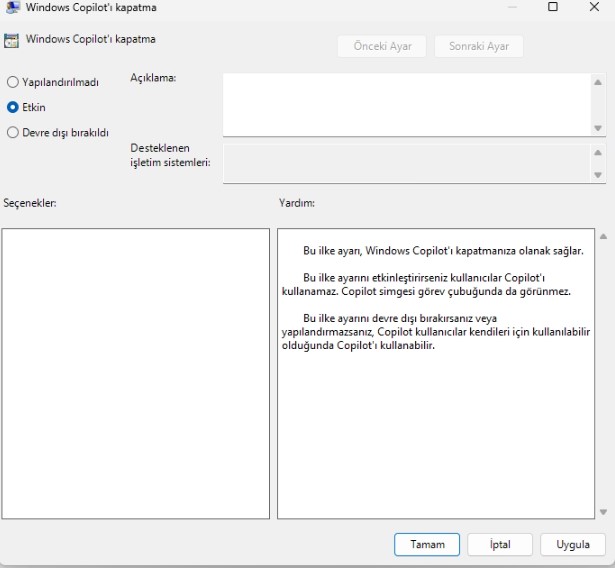The image size is (615, 569).
Task: Go to Önceki Ayar
Action: pos(382,46)
